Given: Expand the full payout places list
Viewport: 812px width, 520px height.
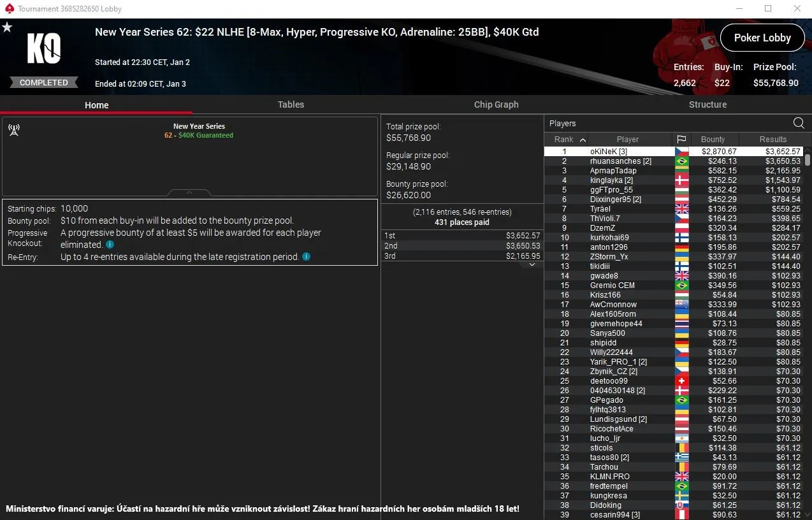Looking at the screenshot, I should tap(532, 264).
